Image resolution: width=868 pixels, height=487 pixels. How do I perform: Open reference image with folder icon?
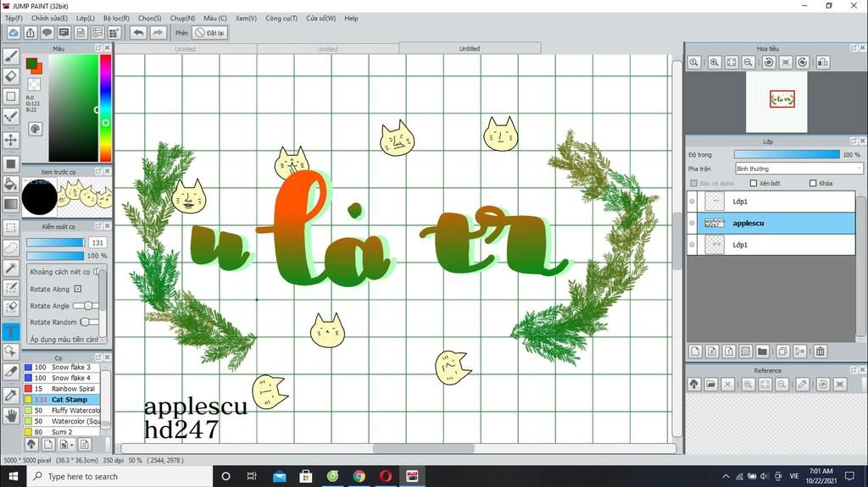point(711,384)
